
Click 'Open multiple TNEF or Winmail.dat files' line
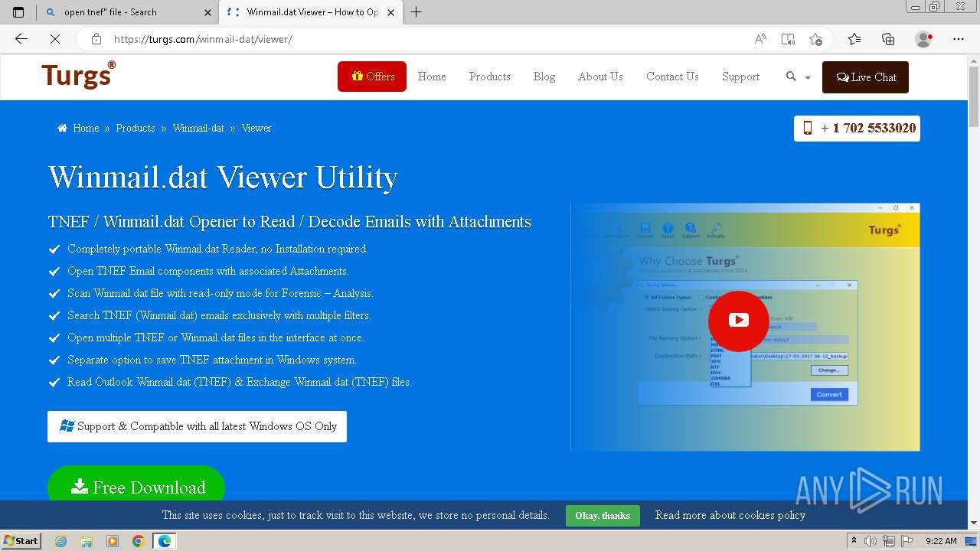click(x=216, y=337)
